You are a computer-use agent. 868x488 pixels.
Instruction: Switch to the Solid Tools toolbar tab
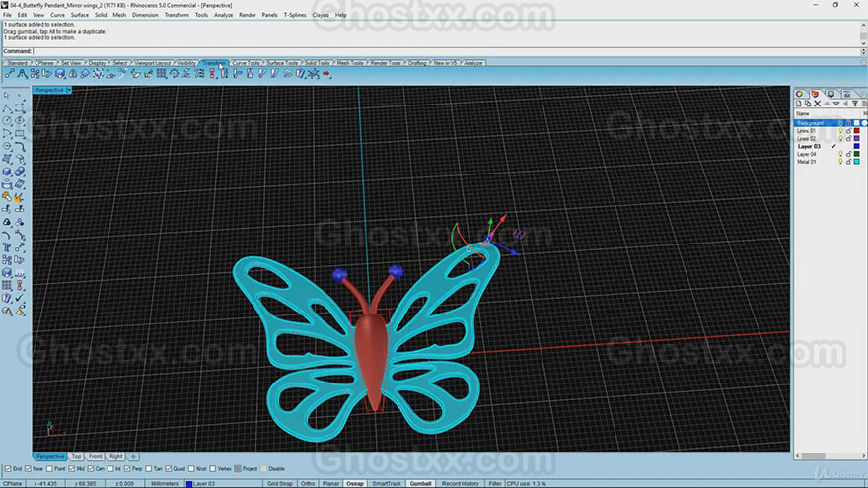pyautogui.click(x=318, y=63)
